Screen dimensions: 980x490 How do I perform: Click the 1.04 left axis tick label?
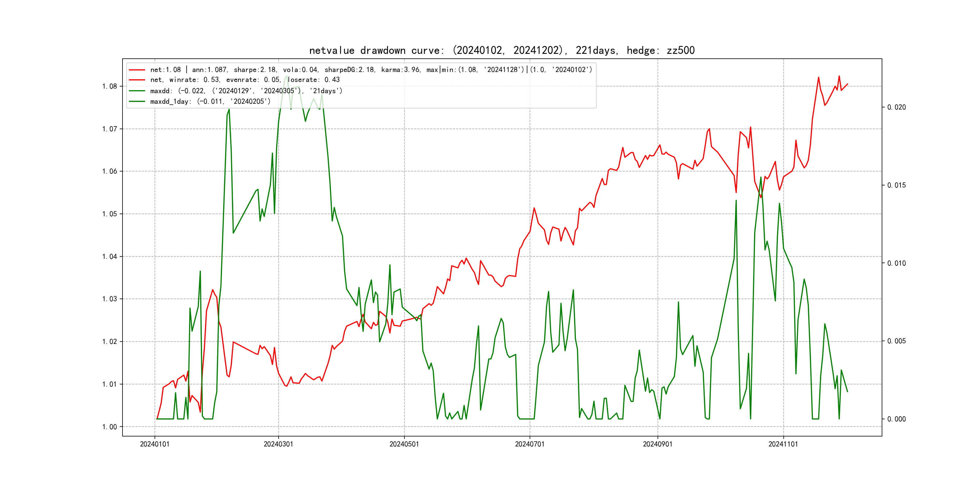(109, 256)
